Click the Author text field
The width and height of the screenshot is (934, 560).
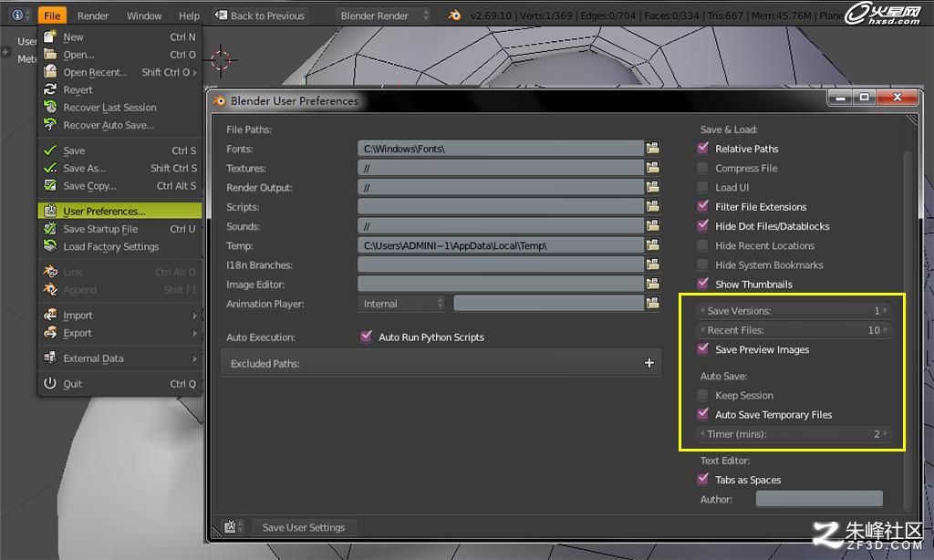tap(819, 499)
